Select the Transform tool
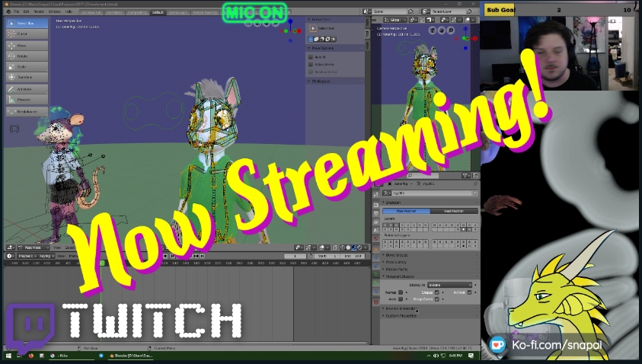Image resolution: width=642 pixels, height=364 pixels. point(27,77)
